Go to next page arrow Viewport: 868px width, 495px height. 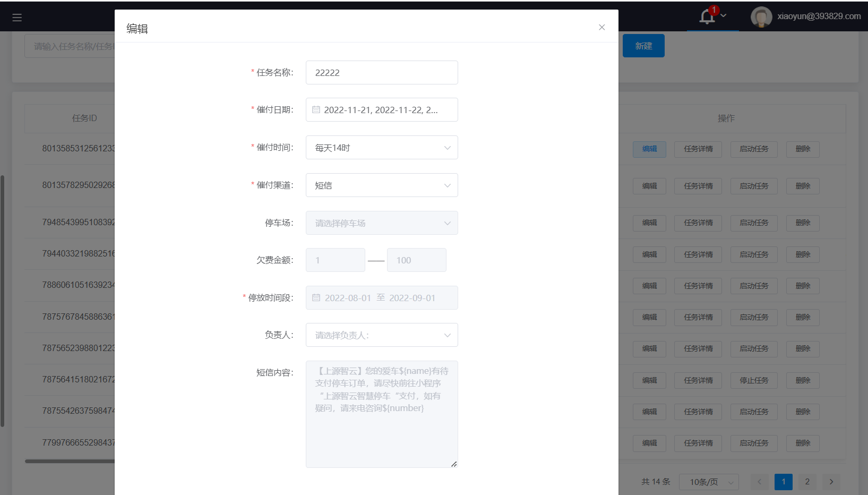click(831, 482)
